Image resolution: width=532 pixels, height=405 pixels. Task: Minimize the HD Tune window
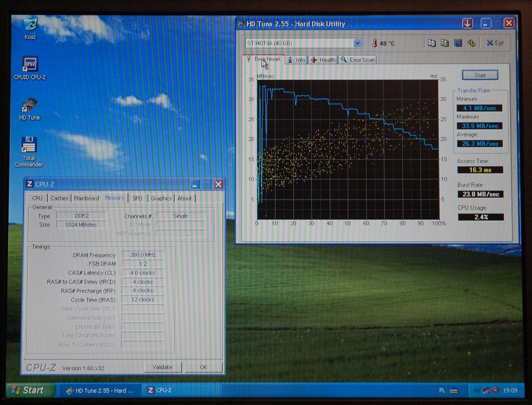point(486,23)
